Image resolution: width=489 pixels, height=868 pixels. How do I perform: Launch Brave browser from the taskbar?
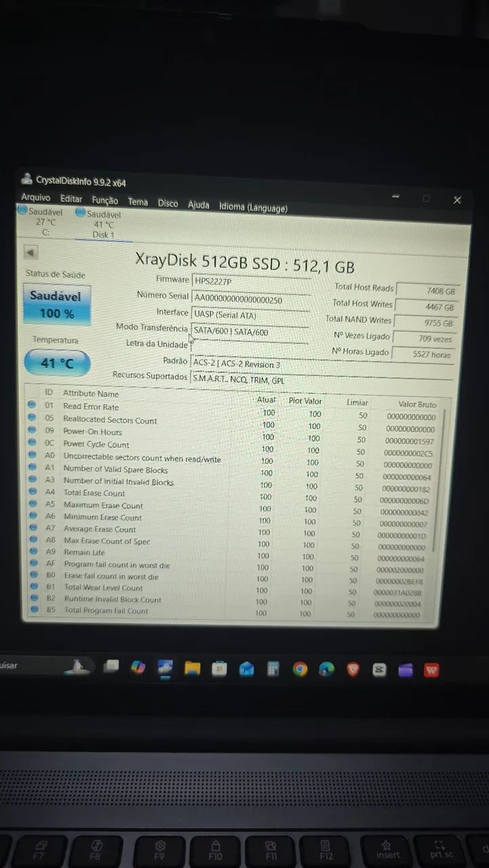click(x=353, y=670)
